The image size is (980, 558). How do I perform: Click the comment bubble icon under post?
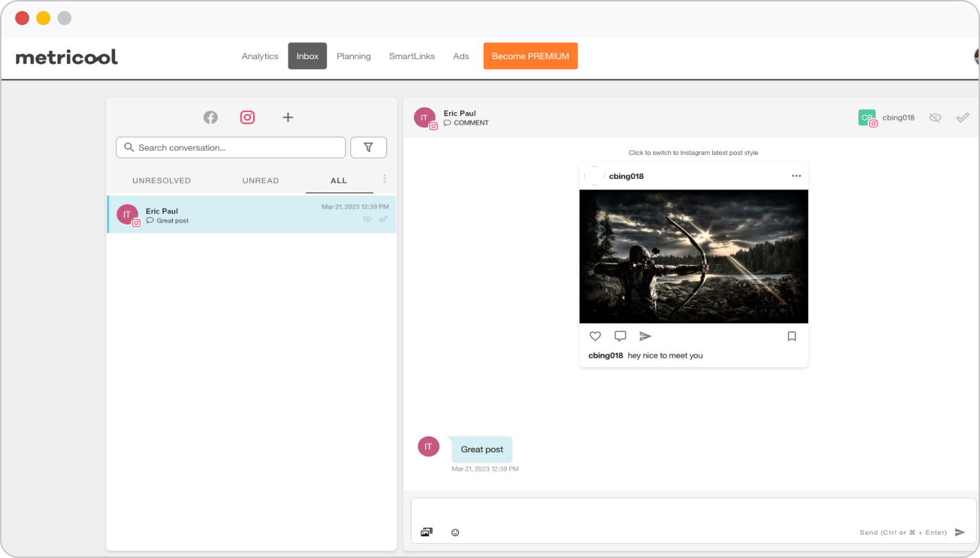point(620,336)
